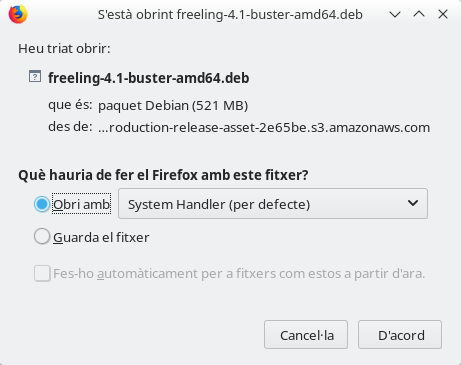Click the dialog title bar text
Screen dimensions: 461x365
tap(230, 15)
